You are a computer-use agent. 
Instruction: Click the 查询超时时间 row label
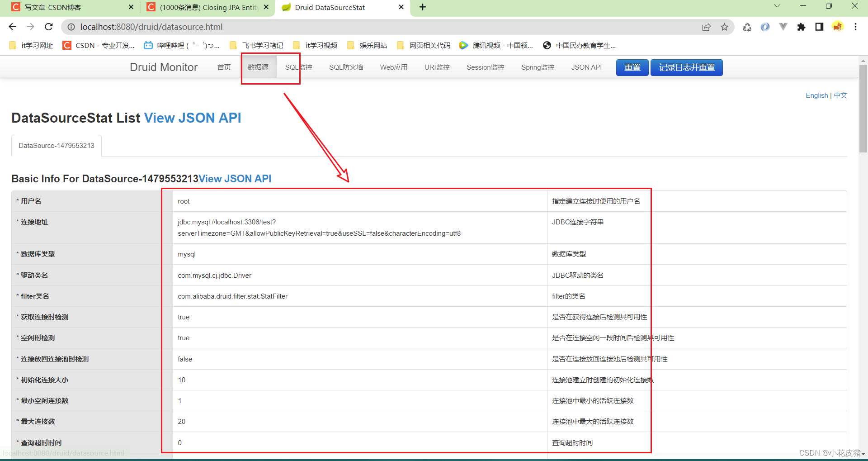(x=41, y=443)
